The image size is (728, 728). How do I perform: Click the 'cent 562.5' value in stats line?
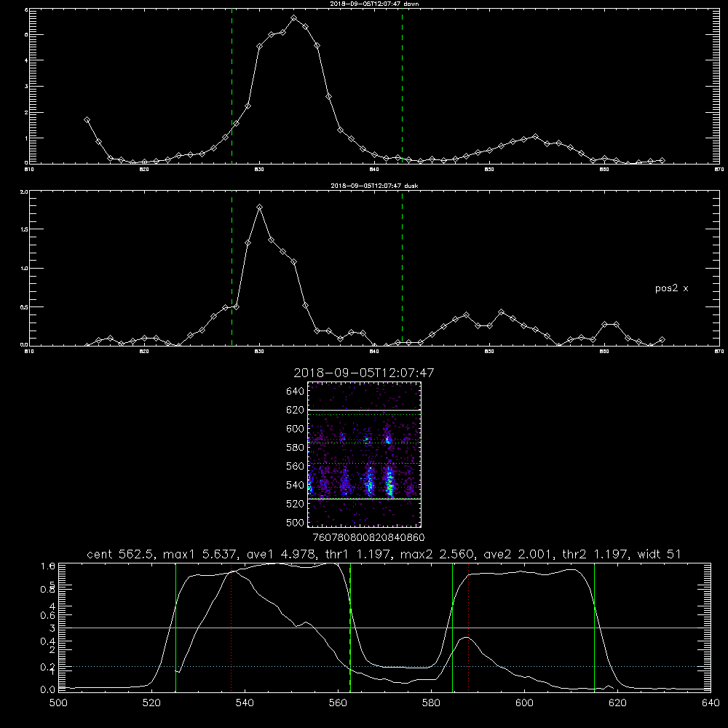pos(120,554)
